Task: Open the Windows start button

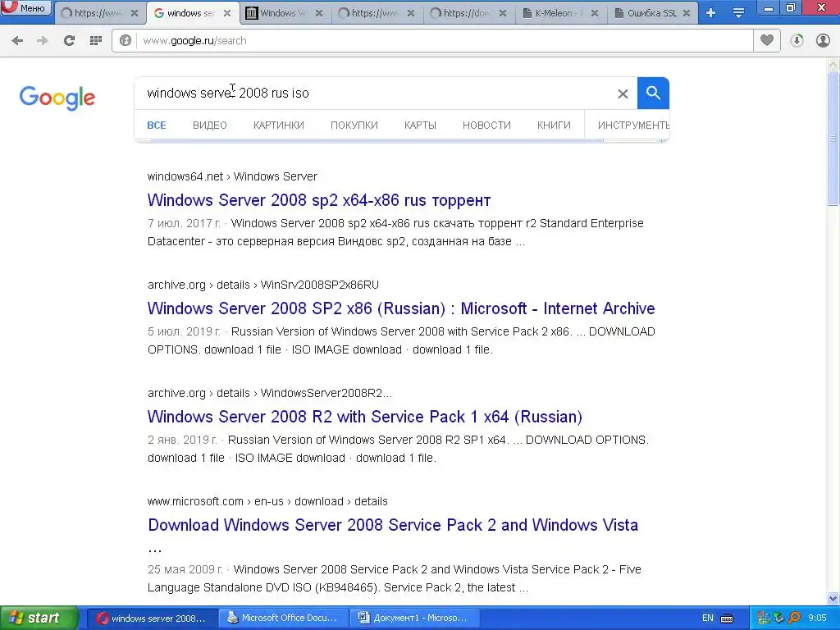Action: (39, 619)
